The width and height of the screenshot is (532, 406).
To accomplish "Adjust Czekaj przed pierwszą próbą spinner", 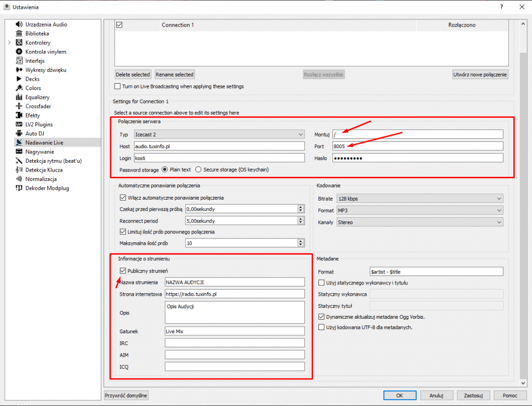I will pos(301,209).
